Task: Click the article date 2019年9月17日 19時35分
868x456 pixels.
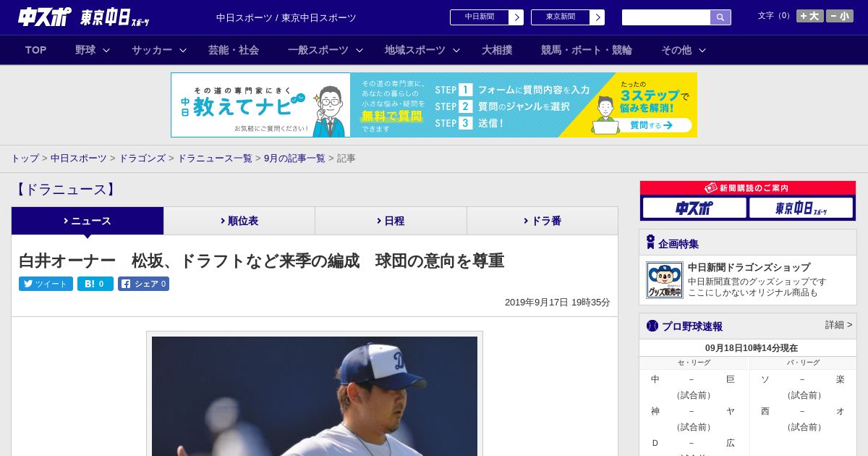Action: [557, 303]
